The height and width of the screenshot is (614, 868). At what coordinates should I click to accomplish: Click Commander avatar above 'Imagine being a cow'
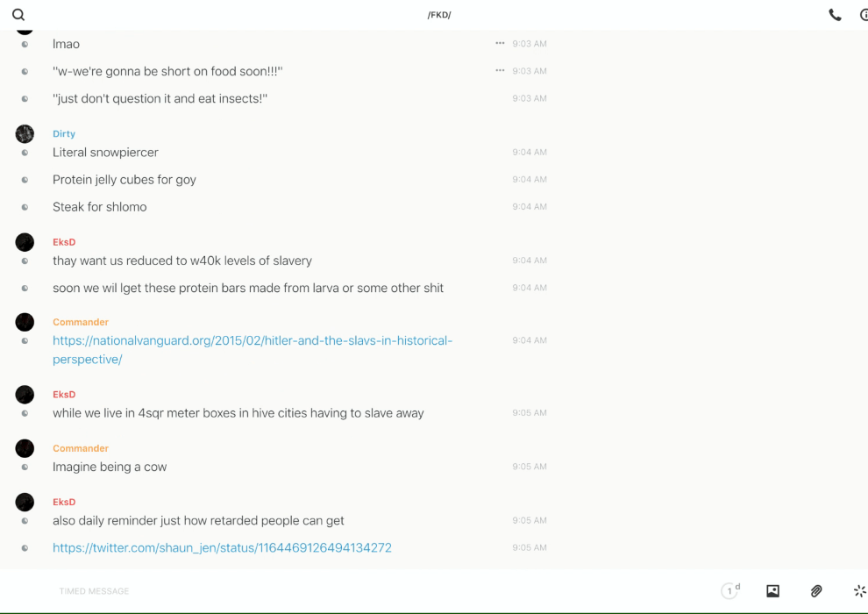[25, 448]
